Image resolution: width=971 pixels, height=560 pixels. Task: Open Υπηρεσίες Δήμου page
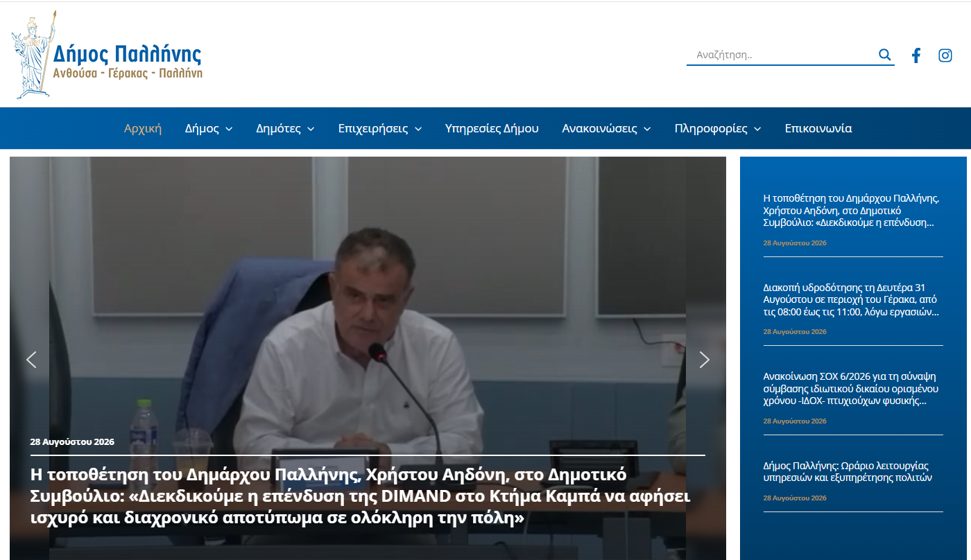(492, 128)
